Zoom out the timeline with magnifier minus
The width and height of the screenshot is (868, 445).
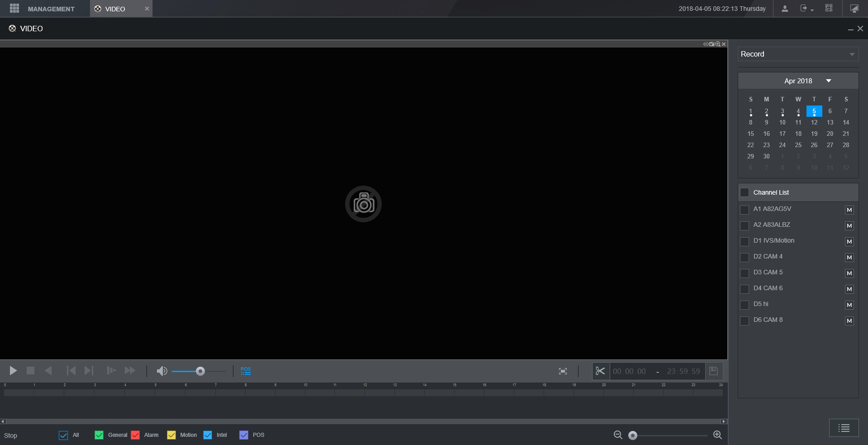[618, 435]
